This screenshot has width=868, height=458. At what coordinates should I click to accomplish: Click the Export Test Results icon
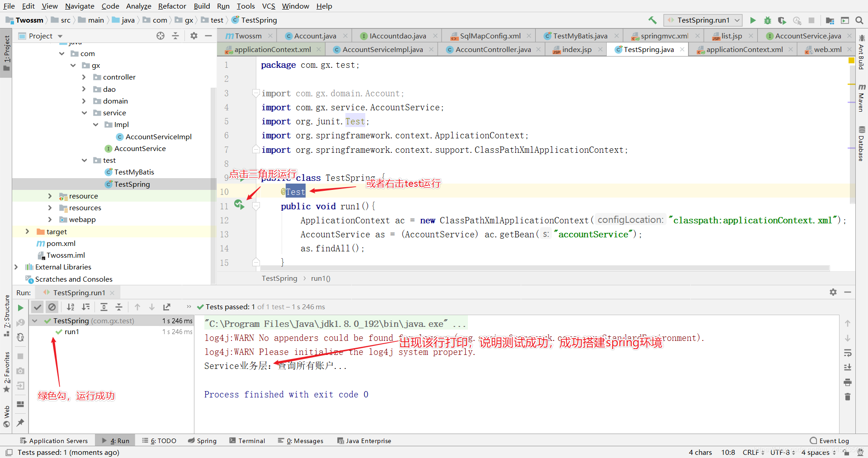click(167, 307)
